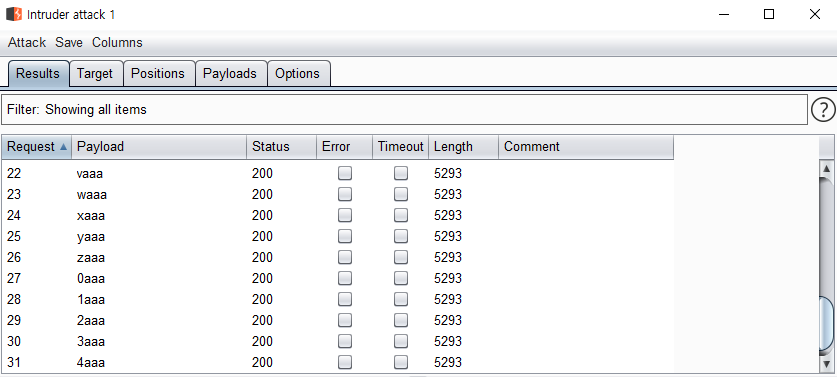Click length 5293 for request 24
Viewport: 837px width, 377px height.
coord(448,216)
